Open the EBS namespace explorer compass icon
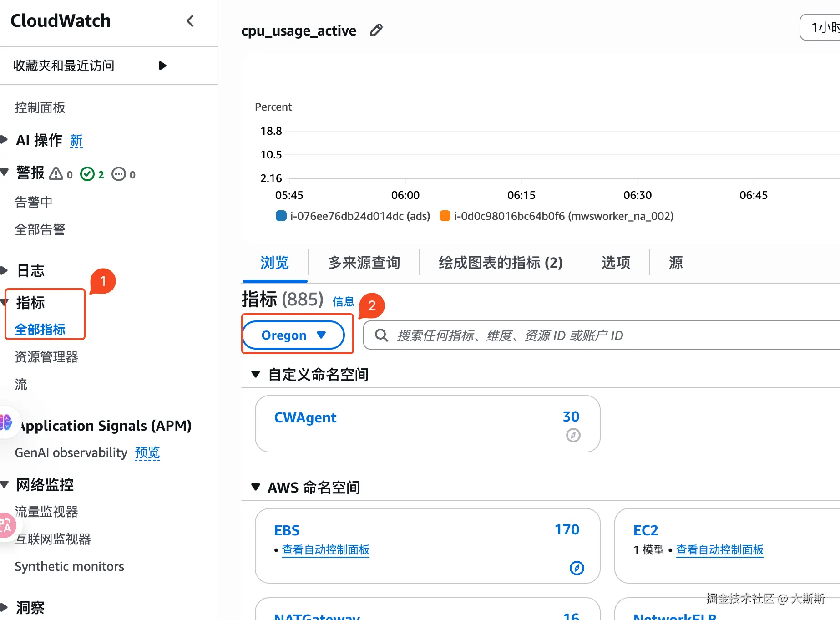 tap(577, 568)
